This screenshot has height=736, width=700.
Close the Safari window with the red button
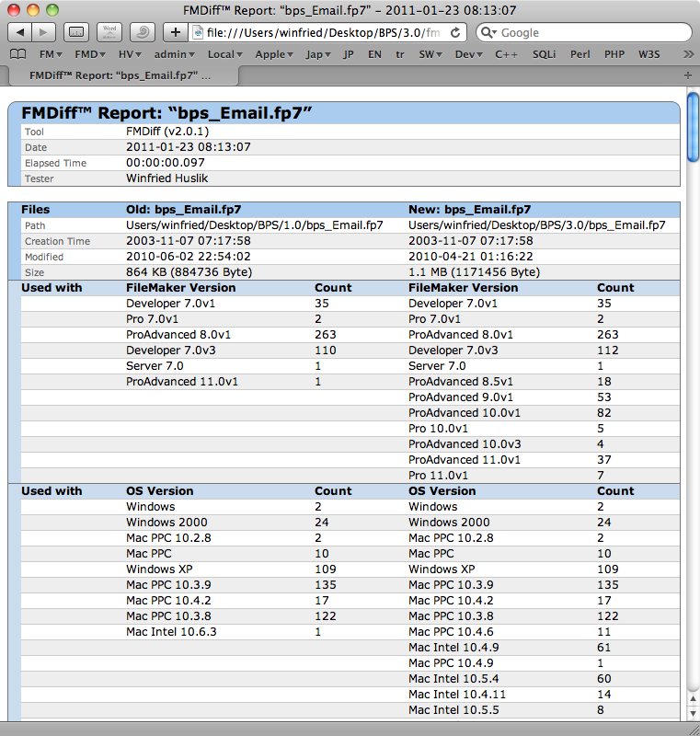pos(14,10)
